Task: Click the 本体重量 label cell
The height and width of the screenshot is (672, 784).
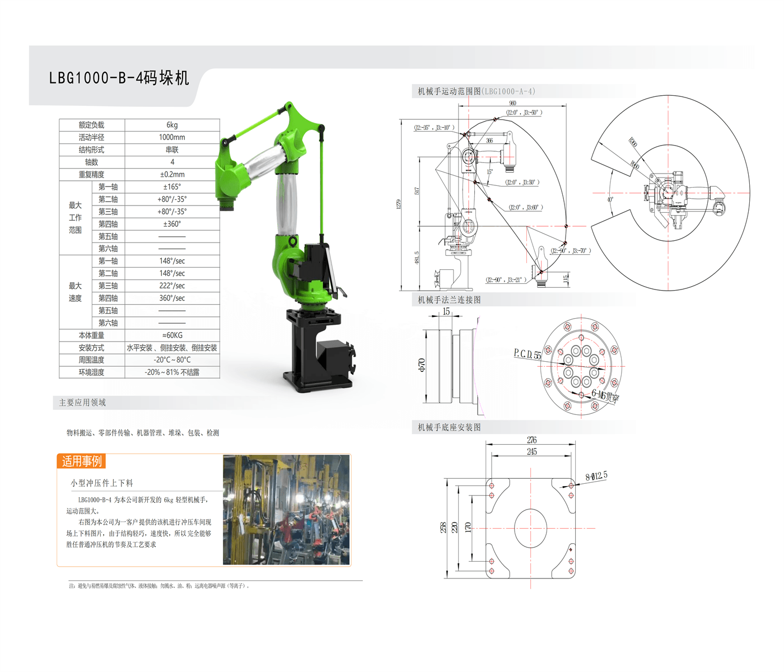Action: click(x=92, y=335)
